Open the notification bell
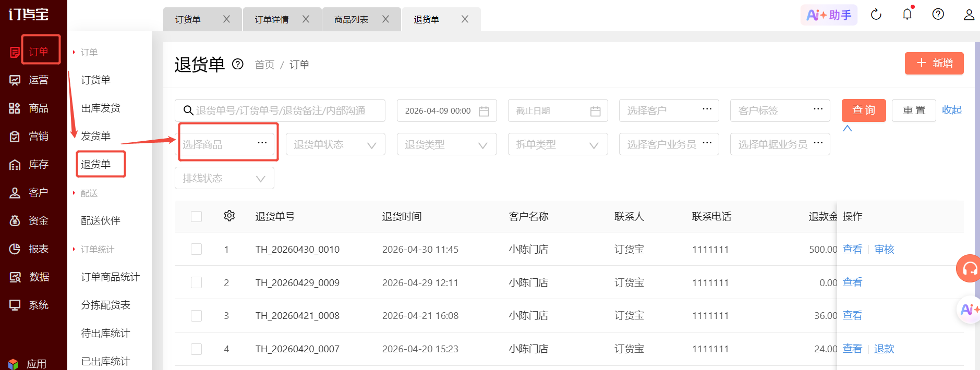 tap(908, 14)
